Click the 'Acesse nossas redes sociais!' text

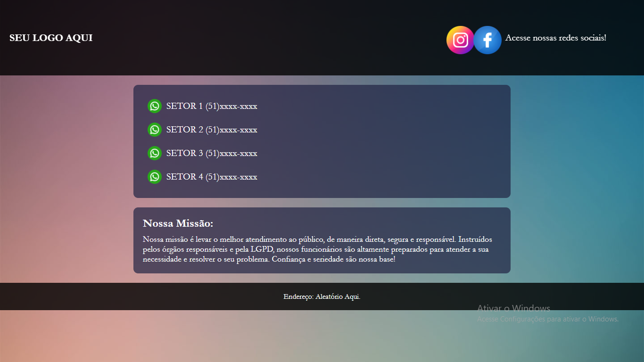click(x=556, y=38)
